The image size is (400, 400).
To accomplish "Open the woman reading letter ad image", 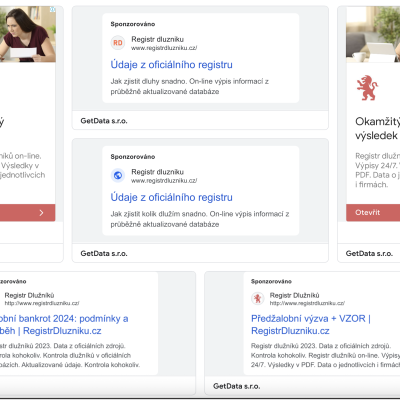I will 28,34.
